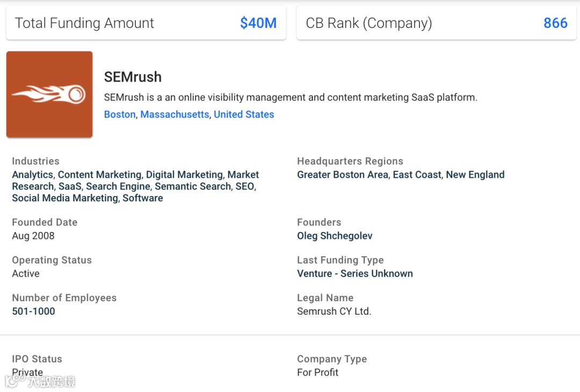
Task: Click the SEO industry link
Action: [x=245, y=186]
